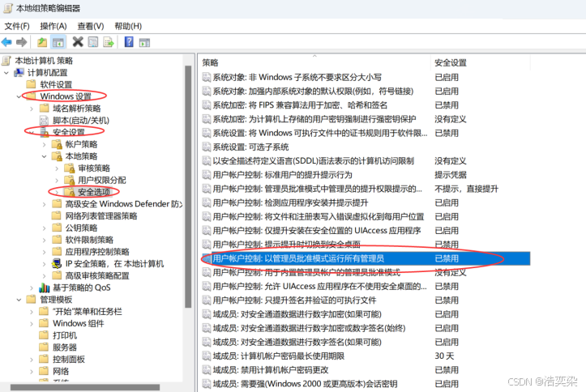Select the 软件设置 folder

56,84
